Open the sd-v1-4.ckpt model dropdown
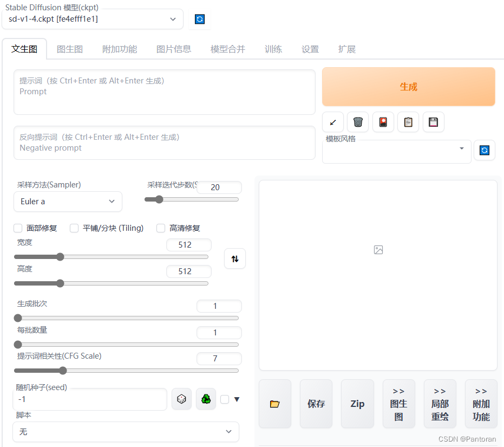The width and height of the screenshot is (504, 447). tap(93, 20)
